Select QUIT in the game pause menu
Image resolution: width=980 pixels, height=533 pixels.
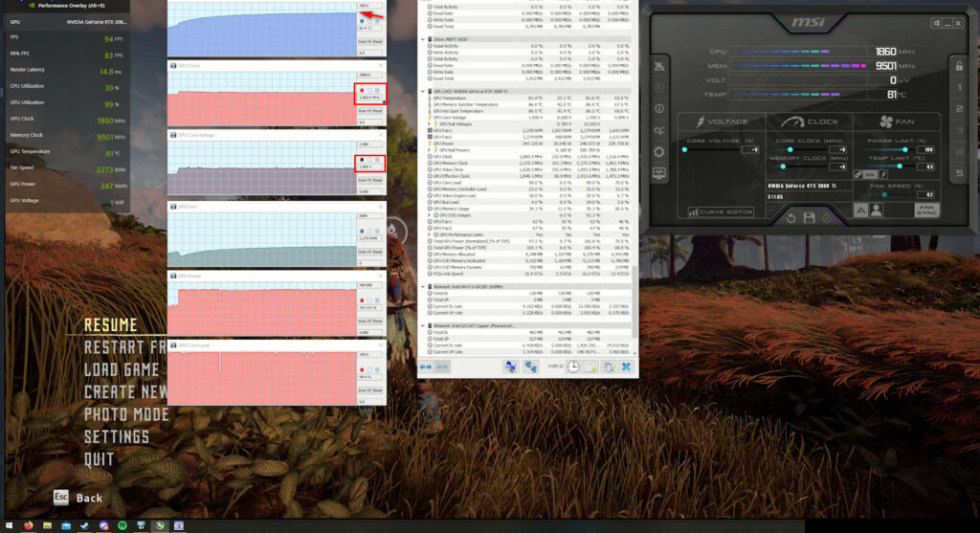point(100,459)
